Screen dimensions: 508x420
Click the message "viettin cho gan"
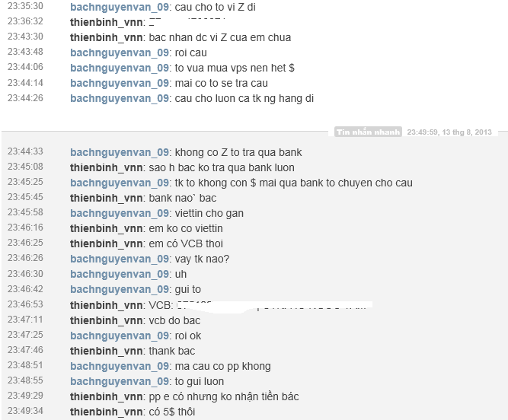209,213
